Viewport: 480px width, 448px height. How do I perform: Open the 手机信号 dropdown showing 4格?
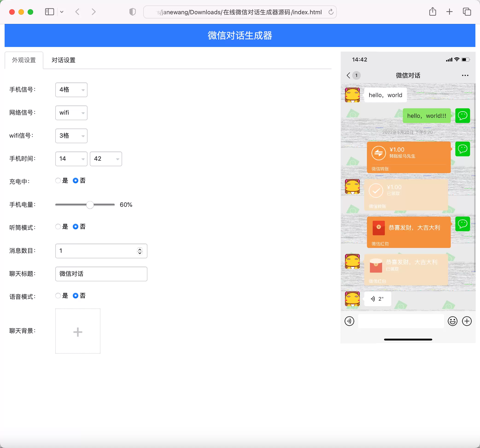coord(71,90)
